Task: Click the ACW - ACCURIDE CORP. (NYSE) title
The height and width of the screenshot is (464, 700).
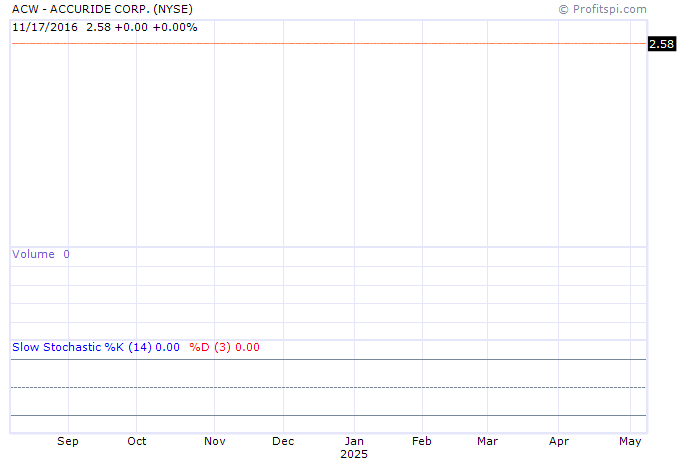Action: [102, 9]
